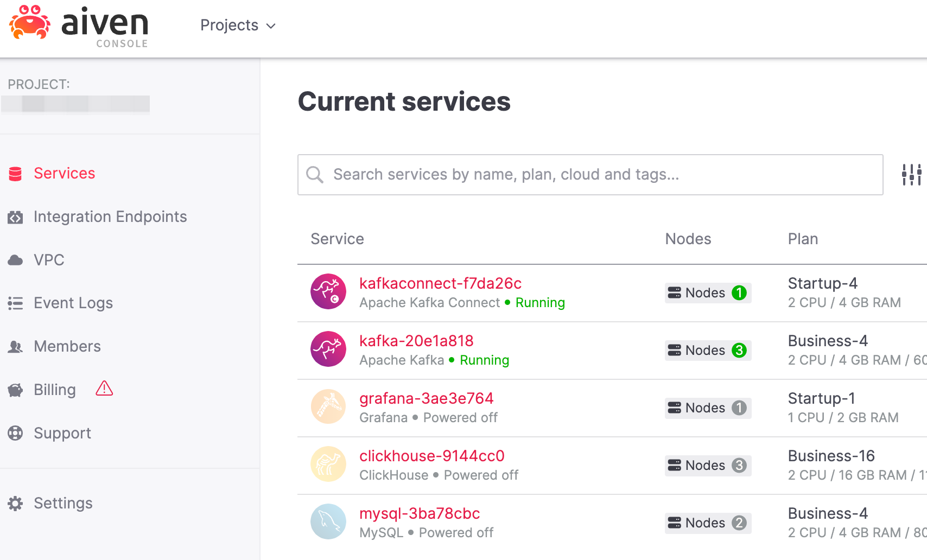
Task: Open the Projects dropdown menu
Action: pyautogui.click(x=238, y=26)
